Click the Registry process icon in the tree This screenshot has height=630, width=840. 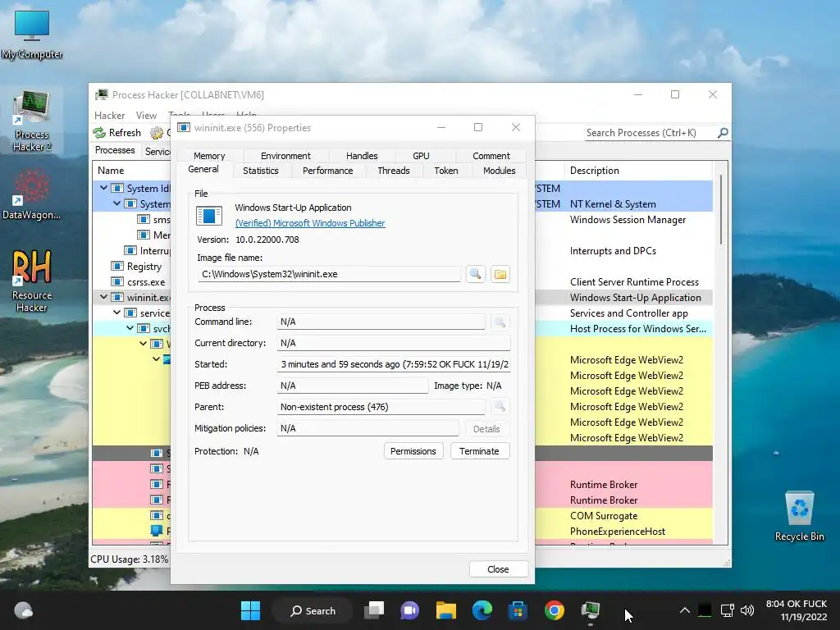[116, 267]
